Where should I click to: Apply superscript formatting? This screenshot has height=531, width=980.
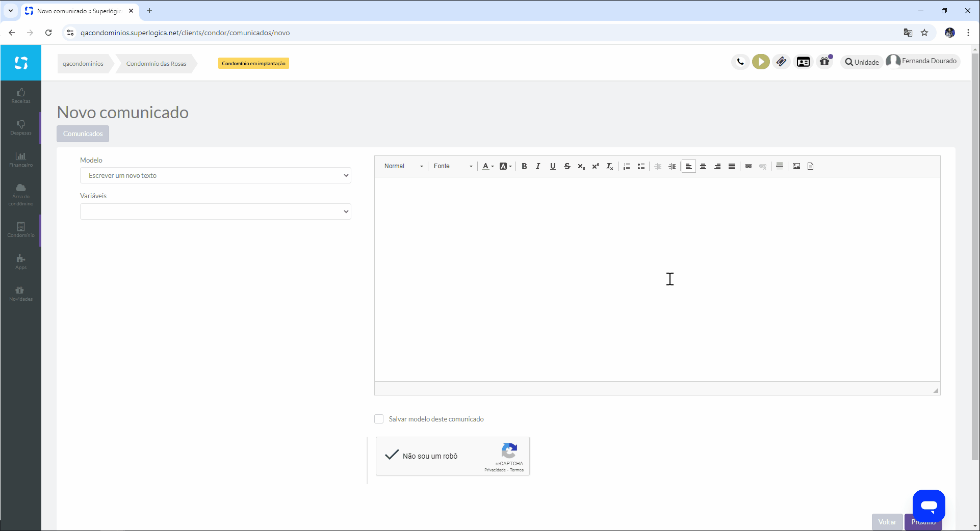tap(596, 166)
